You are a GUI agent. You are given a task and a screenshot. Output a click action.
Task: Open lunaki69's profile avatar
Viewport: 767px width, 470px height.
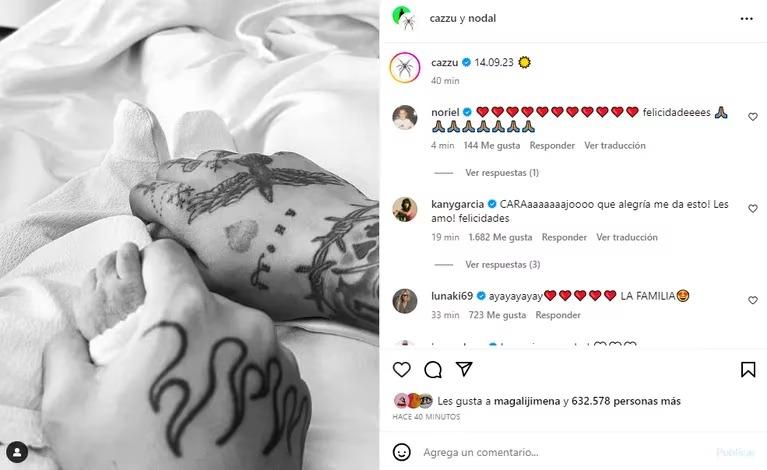tap(405, 301)
